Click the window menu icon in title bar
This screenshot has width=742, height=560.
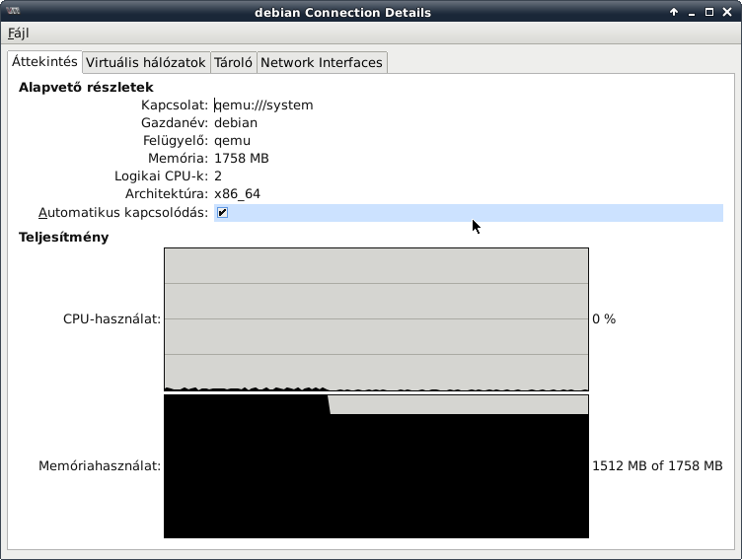[11, 13]
